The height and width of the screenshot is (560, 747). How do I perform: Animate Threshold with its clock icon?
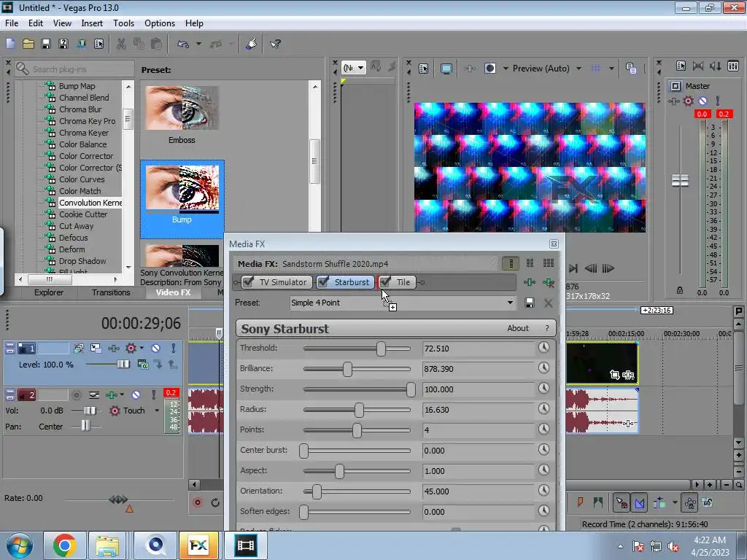[x=543, y=348]
